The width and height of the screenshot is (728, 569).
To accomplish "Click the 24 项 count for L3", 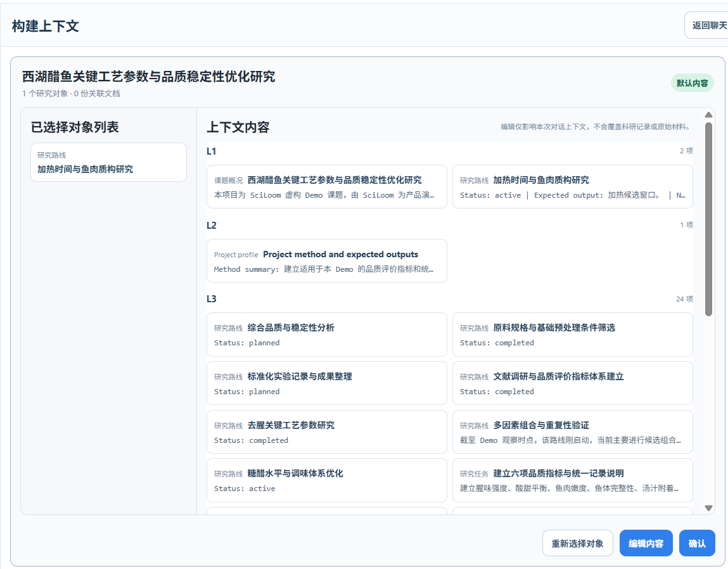I will click(684, 299).
